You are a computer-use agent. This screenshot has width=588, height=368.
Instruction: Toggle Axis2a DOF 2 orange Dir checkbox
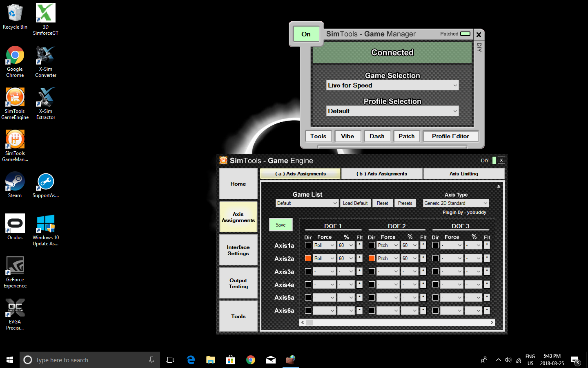[372, 258]
